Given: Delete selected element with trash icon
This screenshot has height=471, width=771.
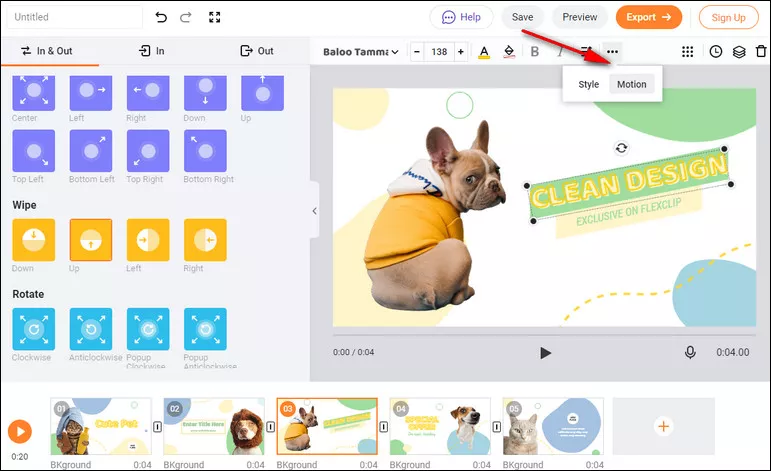Looking at the screenshot, I should pyautogui.click(x=761, y=51).
